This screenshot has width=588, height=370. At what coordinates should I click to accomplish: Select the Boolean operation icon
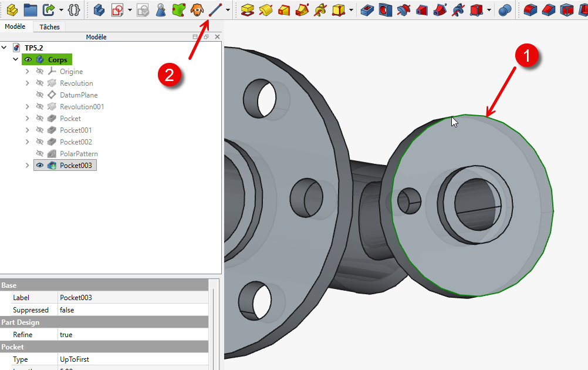pos(504,10)
